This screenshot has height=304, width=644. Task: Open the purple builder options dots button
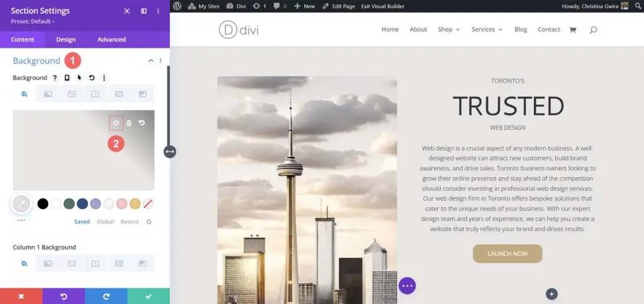pos(407,286)
